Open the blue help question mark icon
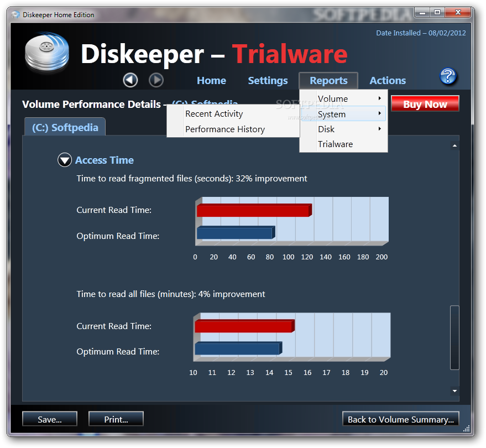 tap(447, 76)
